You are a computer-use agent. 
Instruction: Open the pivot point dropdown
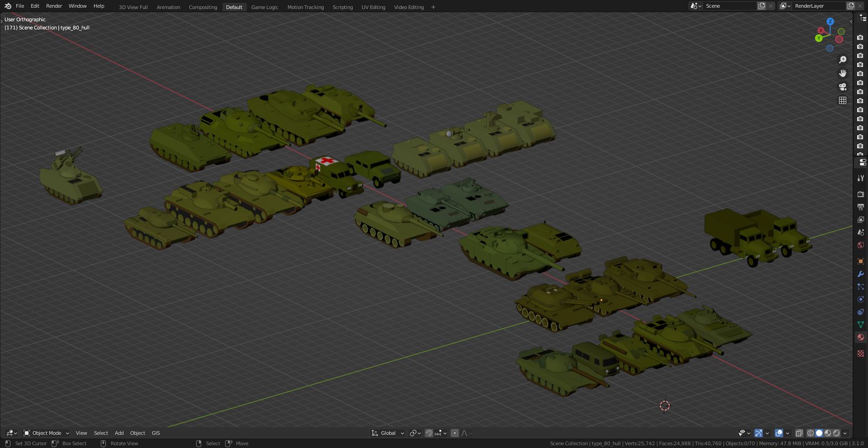pyautogui.click(x=416, y=433)
